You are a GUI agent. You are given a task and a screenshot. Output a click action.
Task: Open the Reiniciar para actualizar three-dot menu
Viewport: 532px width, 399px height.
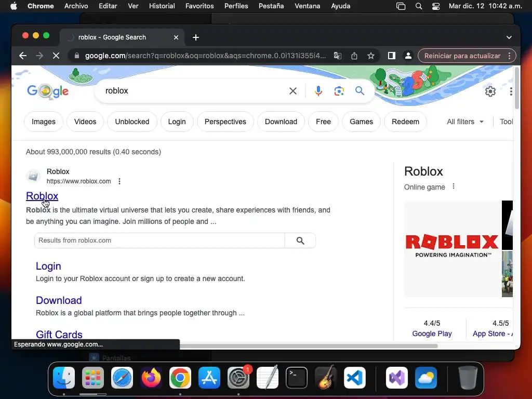coord(509,56)
